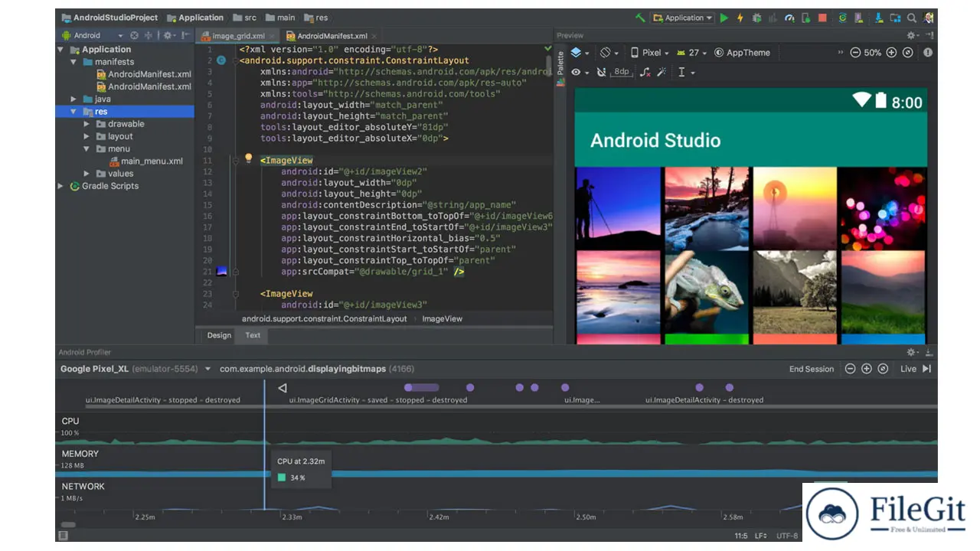Open design surface layers dropdown

tap(580, 53)
